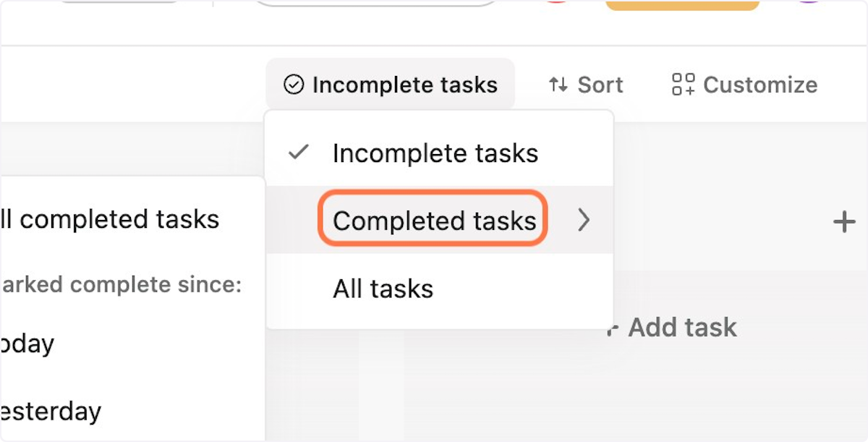Click the red circle icon at top
868x442 pixels.
(556, 2)
